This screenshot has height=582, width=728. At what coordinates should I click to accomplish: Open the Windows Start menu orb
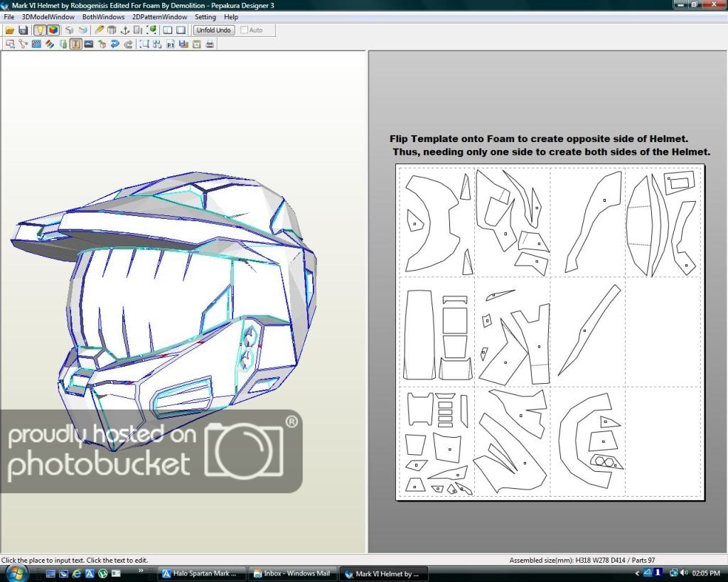tap(16, 573)
